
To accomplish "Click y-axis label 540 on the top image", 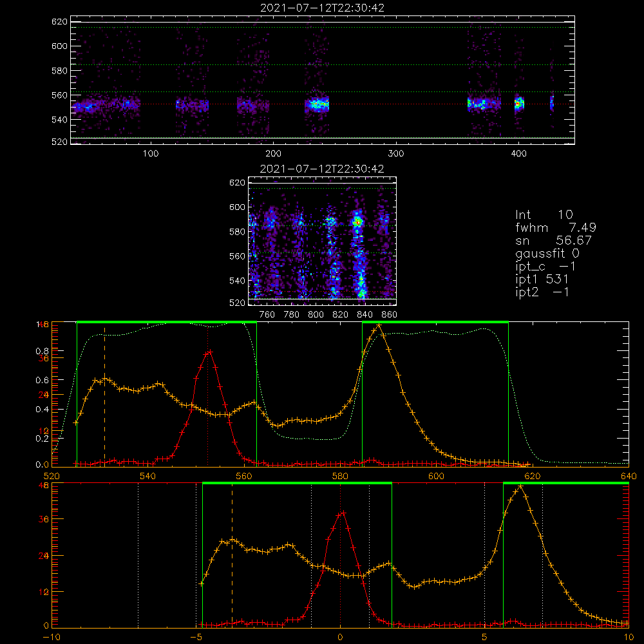I will 59,120.
